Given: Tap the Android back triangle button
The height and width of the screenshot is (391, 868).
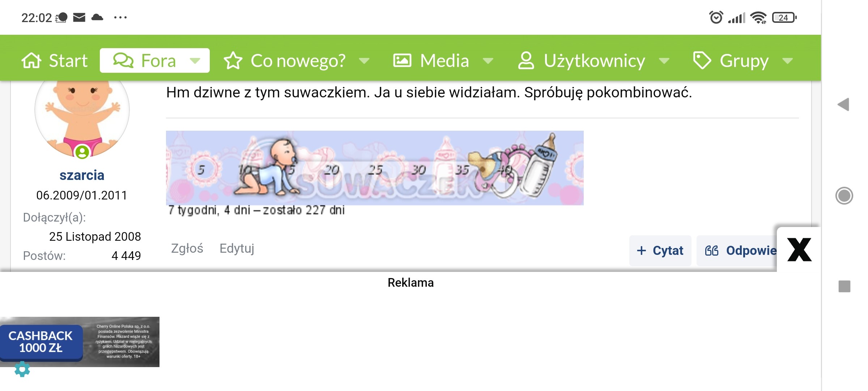Looking at the screenshot, I should point(843,105).
